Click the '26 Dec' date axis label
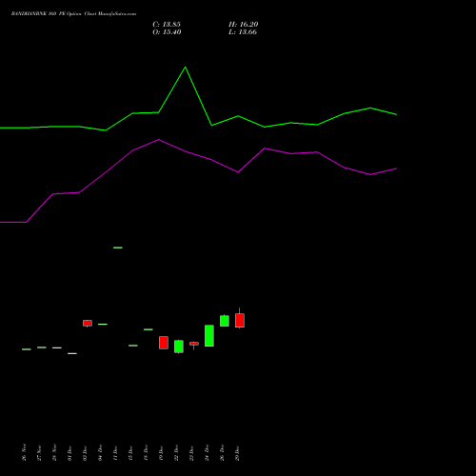 coord(223,453)
